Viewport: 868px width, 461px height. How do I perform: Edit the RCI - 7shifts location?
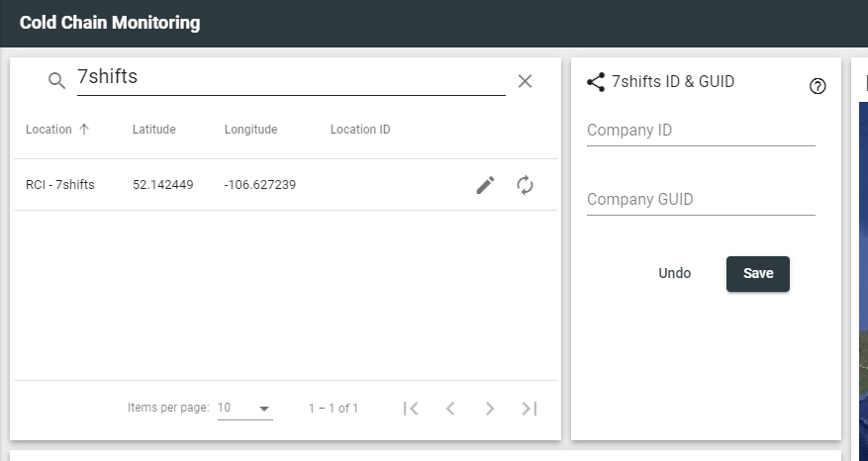tap(485, 185)
